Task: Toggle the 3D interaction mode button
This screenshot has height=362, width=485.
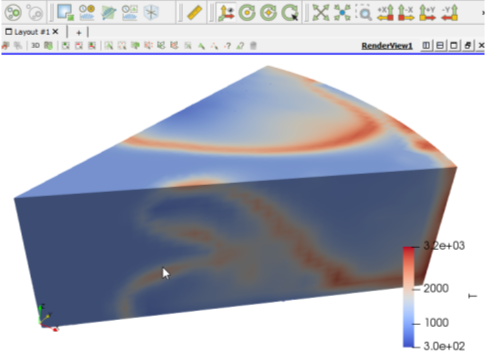Action: point(35,46)
